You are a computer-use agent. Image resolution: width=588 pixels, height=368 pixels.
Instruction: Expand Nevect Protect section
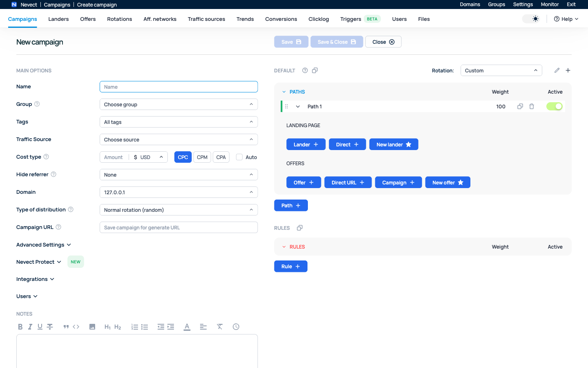tap(39, 262)
